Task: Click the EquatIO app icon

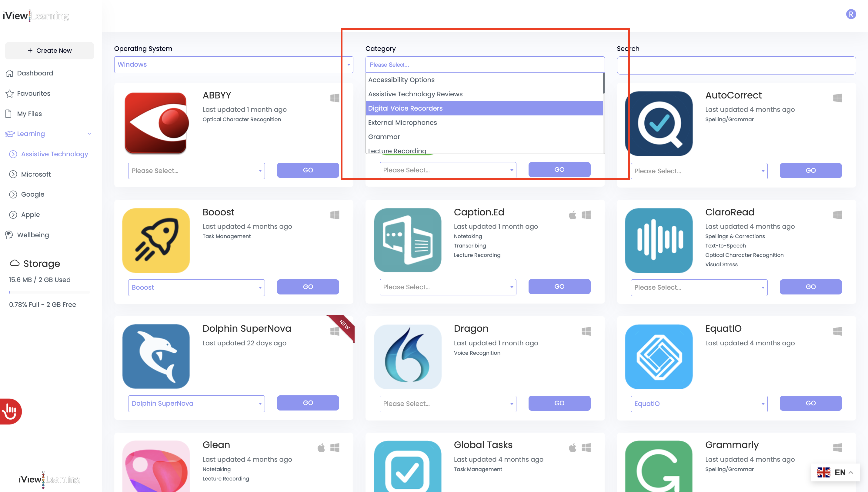Action: coord(659,357)
